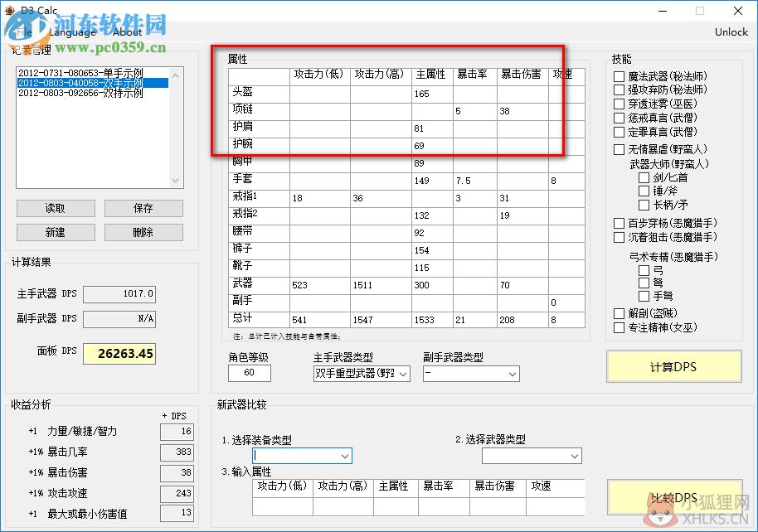758x532 pixels.
Task: Click the 删除 button
Action: (143, 232)
